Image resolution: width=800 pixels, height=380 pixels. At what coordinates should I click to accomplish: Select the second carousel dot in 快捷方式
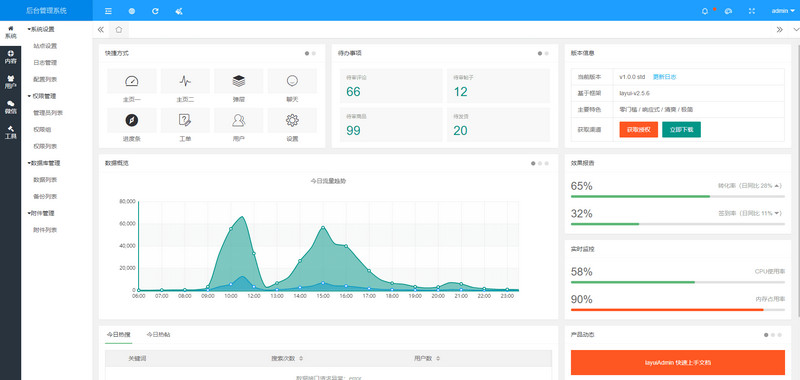pyautogui.click(x=314, y=53)
